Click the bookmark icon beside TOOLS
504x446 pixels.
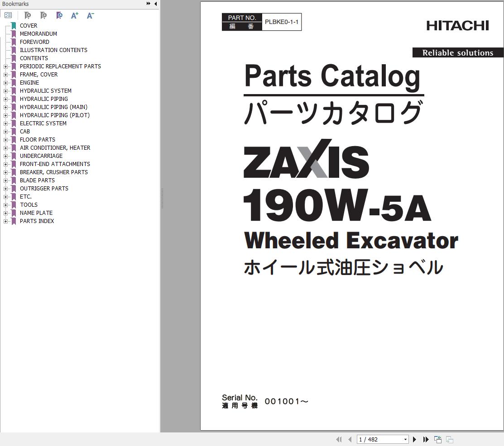(14, 205)
